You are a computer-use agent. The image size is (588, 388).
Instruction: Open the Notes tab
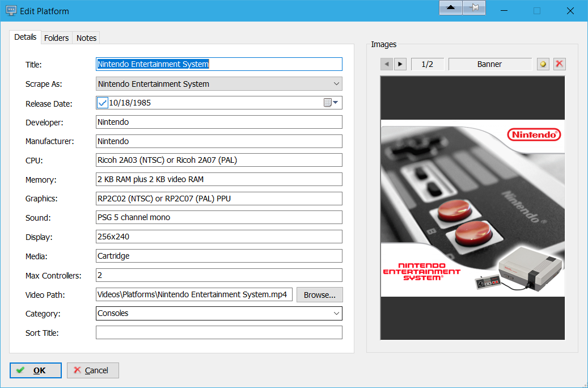(x=86, y=38)
